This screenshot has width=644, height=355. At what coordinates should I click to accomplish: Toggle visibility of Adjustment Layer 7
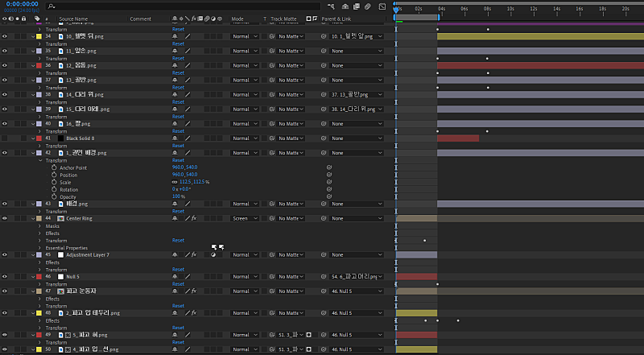pos(5,254)
